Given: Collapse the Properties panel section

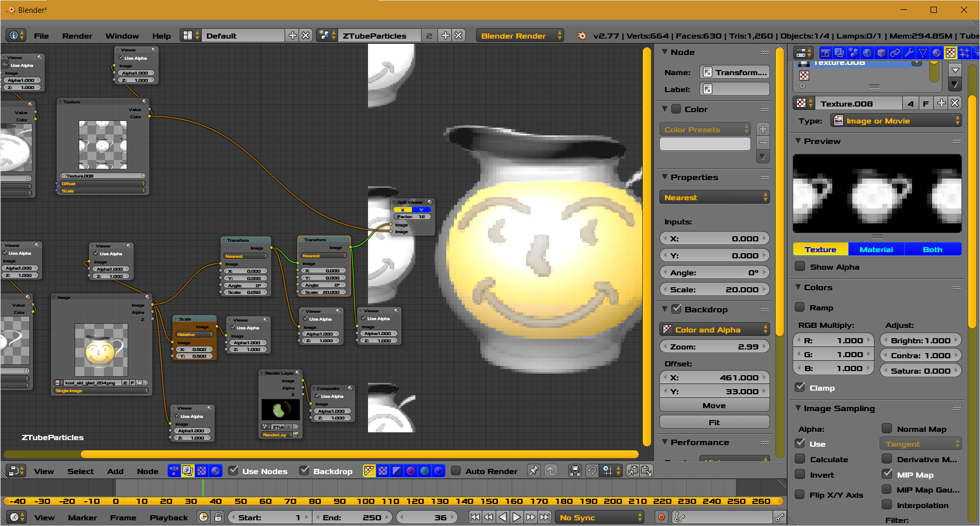Looking at the screenshot, I should click(664, 177).
